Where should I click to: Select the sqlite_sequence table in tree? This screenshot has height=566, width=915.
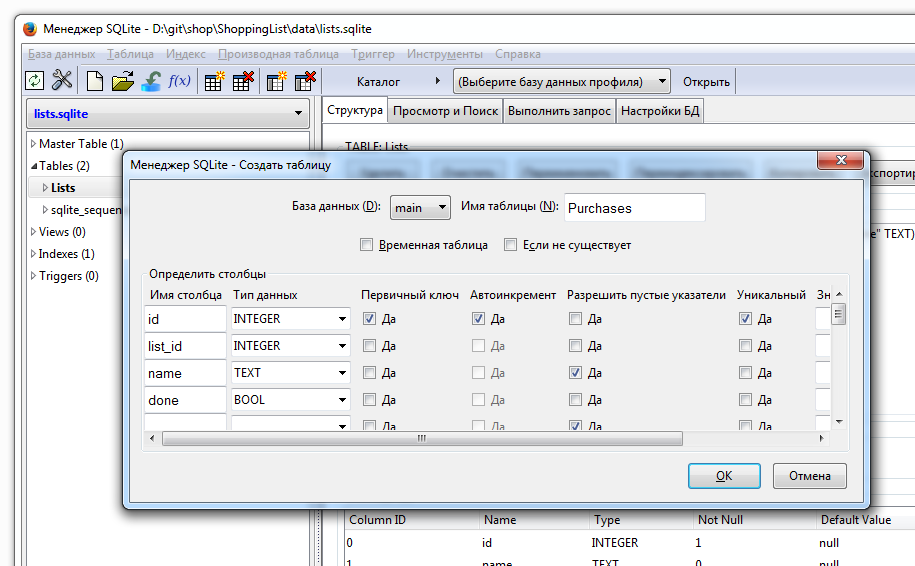[86, 210]
